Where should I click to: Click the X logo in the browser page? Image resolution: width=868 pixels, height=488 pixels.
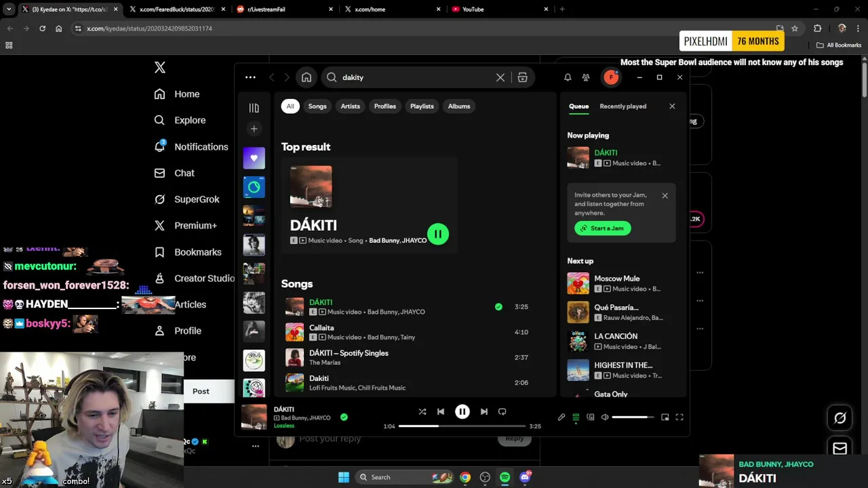pos(160,67)
